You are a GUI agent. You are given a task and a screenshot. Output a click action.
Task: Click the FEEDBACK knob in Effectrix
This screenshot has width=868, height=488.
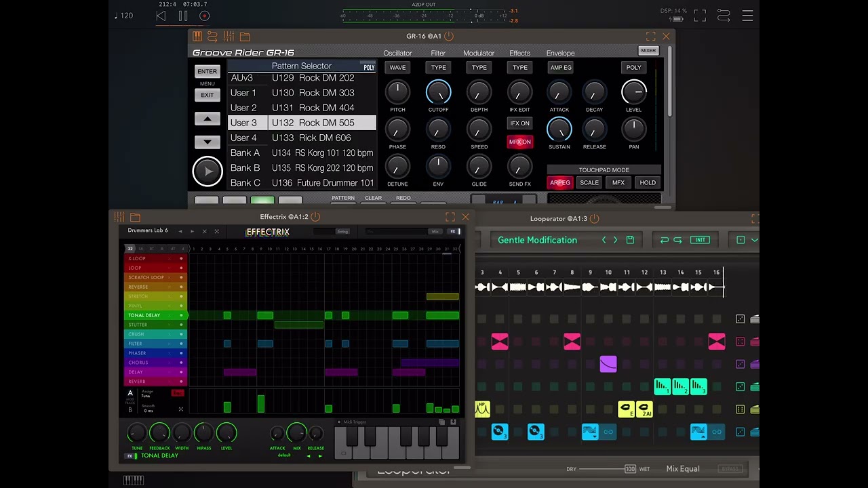159,433
